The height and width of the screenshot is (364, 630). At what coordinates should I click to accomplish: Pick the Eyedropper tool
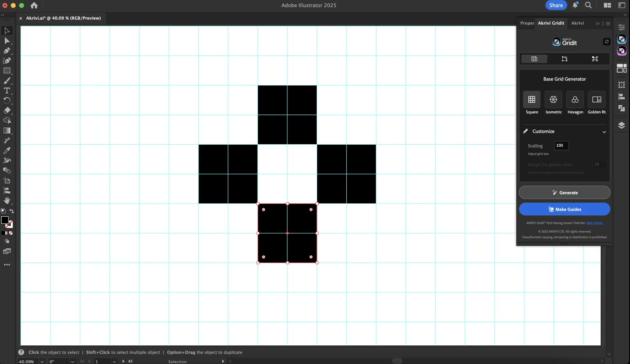coord(7,150)
